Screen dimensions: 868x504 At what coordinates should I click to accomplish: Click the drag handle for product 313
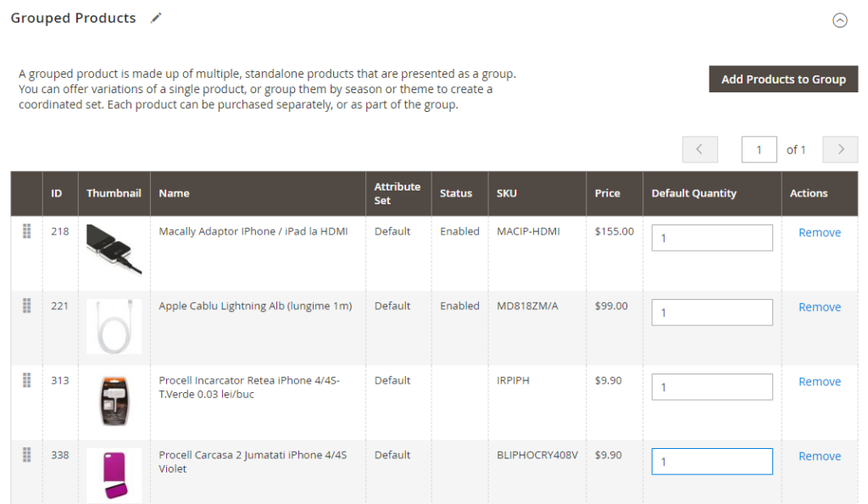coord(26,380)
